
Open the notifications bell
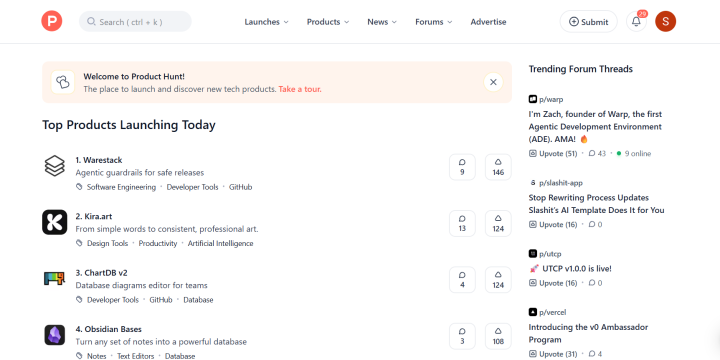pos(636,22)
